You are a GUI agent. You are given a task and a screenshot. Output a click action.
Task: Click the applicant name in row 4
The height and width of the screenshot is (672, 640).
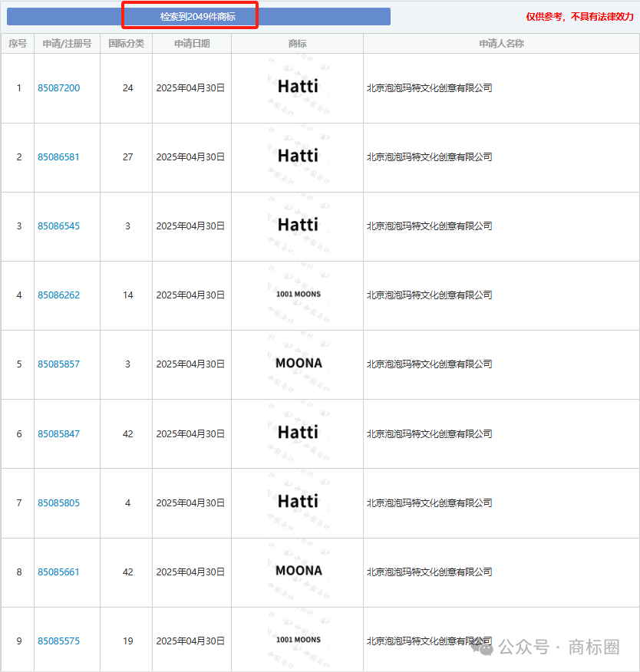[429, 295]
